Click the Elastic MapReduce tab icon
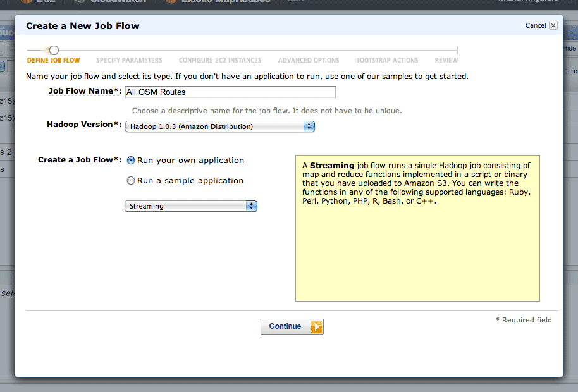578x392 pixels. (x=171, y=1)
